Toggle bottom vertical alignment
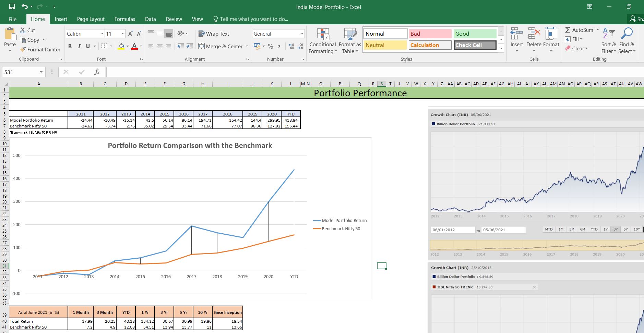The width and height of the screenshot is (644, 333). coord(168,34)
